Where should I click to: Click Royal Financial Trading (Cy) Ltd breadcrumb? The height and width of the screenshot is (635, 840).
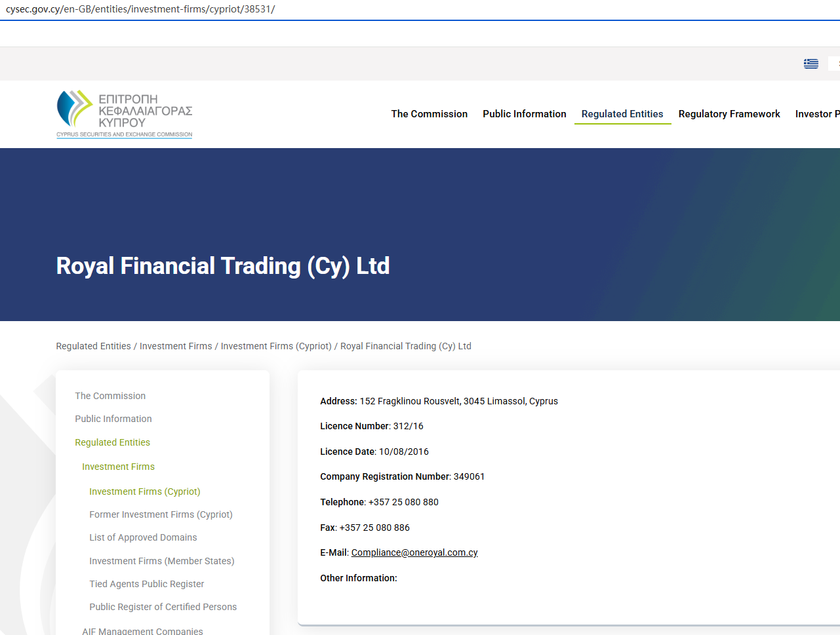coord(406,346)
